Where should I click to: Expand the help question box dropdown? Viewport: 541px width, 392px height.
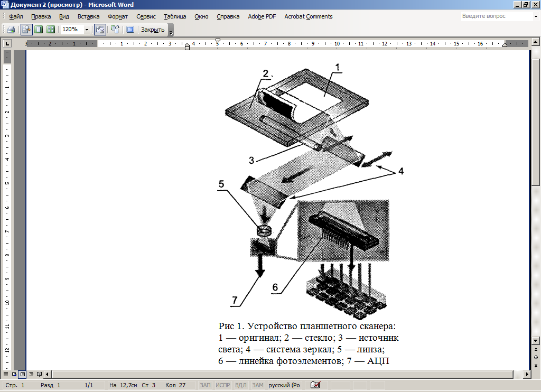[x=536, y=16]
